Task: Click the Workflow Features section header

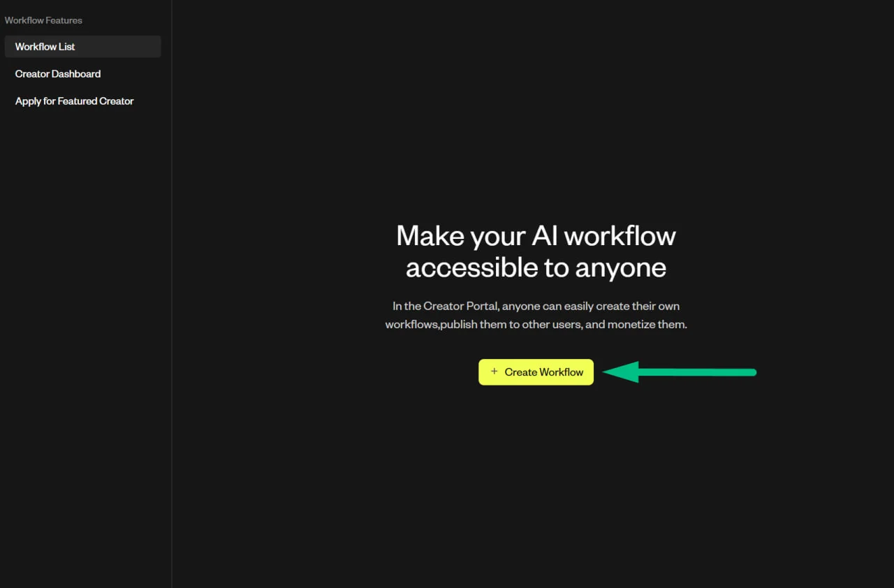Action: (x=43, y=20)
